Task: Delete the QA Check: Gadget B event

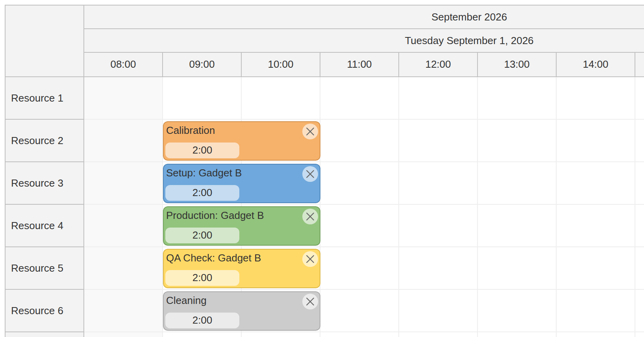Action: point(310,259)
